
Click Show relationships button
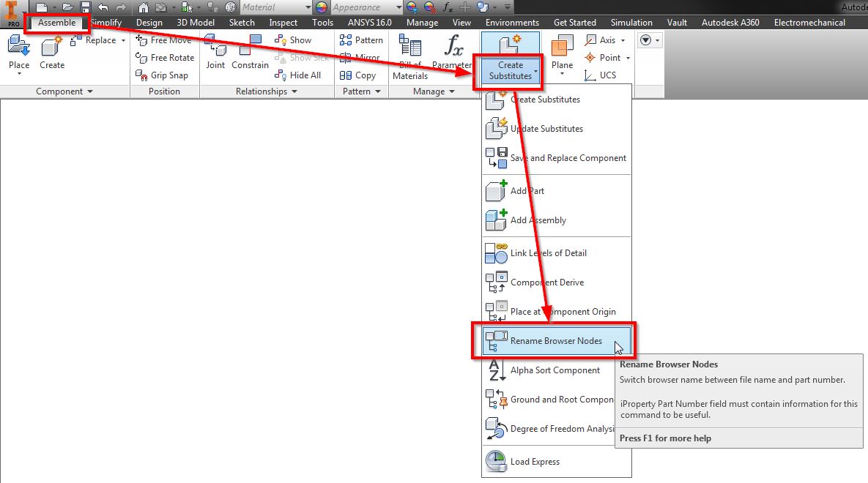pyautogui.click(x=294, y=40)
